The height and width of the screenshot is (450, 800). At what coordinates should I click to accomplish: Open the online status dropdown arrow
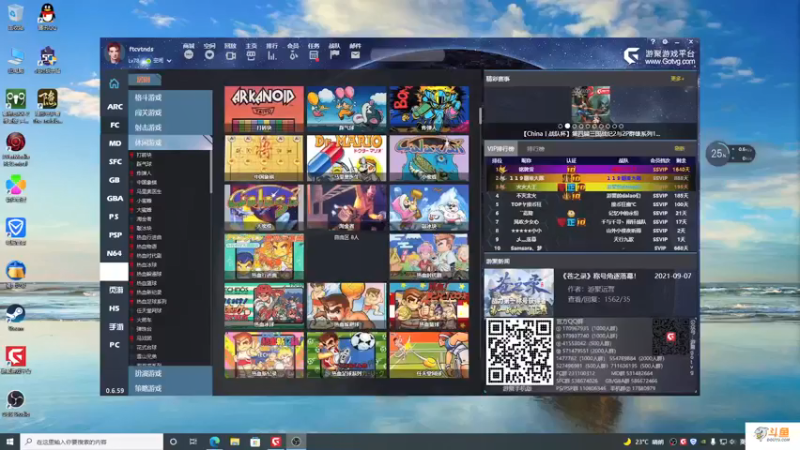click(x=169, y=61)
